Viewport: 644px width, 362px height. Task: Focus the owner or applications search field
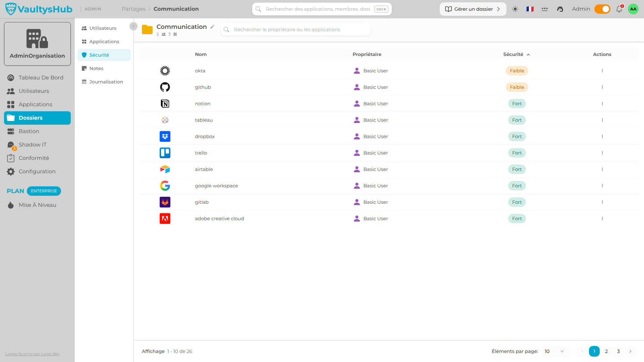[296, 29]
